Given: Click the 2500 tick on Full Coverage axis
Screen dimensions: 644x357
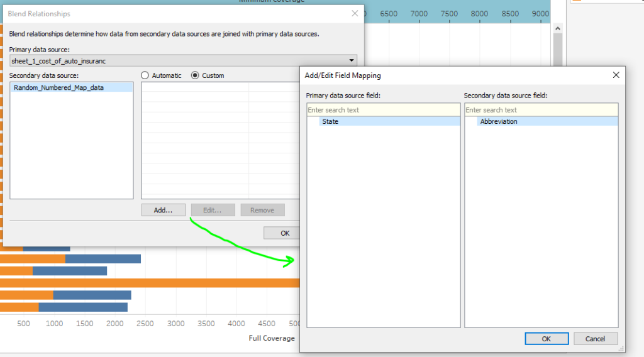Looking at the screenshot, I should tap(145, 323).
